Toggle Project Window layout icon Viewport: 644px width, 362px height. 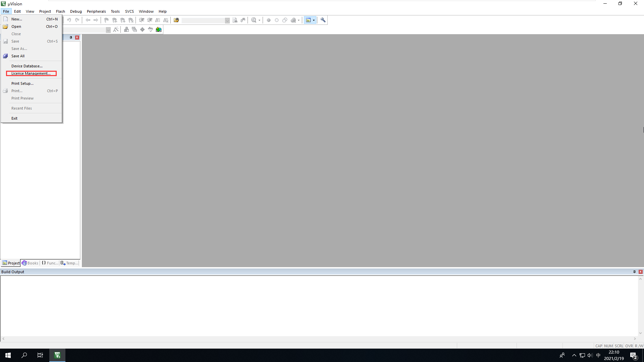click(308, 20)
